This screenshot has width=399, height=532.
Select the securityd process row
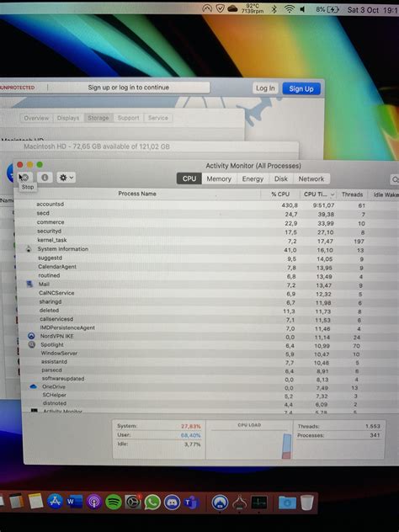pos(207,231)
